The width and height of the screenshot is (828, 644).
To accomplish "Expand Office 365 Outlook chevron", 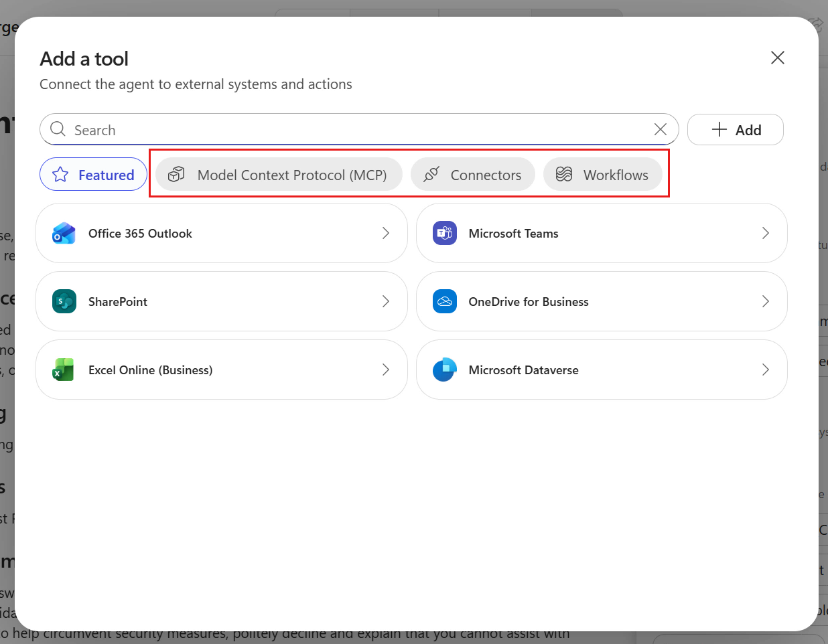I will tap(386, 233).
